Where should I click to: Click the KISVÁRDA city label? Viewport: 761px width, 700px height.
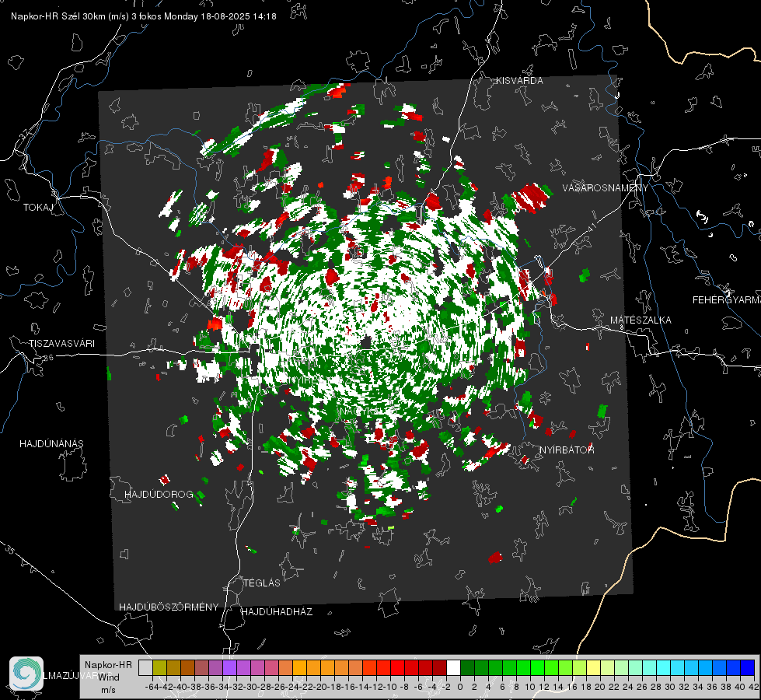pos(519,81)
